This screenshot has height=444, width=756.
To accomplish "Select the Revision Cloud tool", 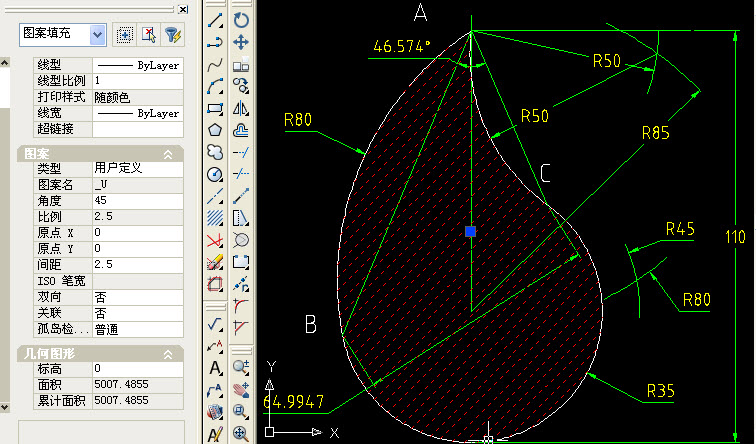I will 215,152.
